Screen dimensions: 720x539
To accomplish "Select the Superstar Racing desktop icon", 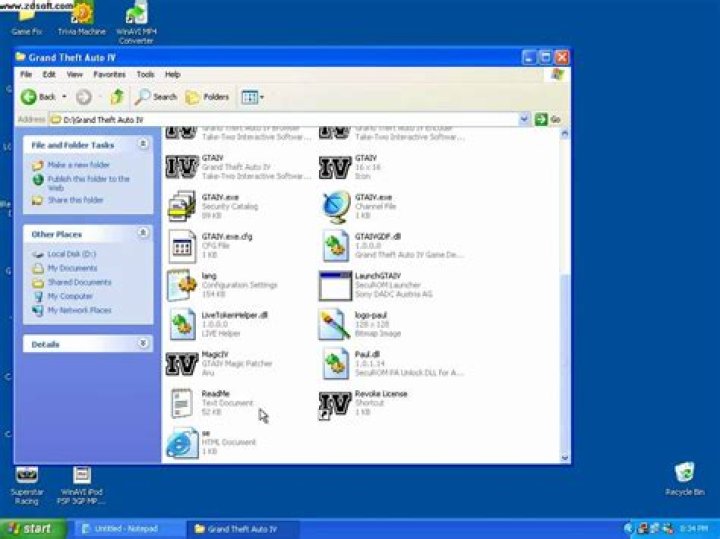I will [27, 485].
